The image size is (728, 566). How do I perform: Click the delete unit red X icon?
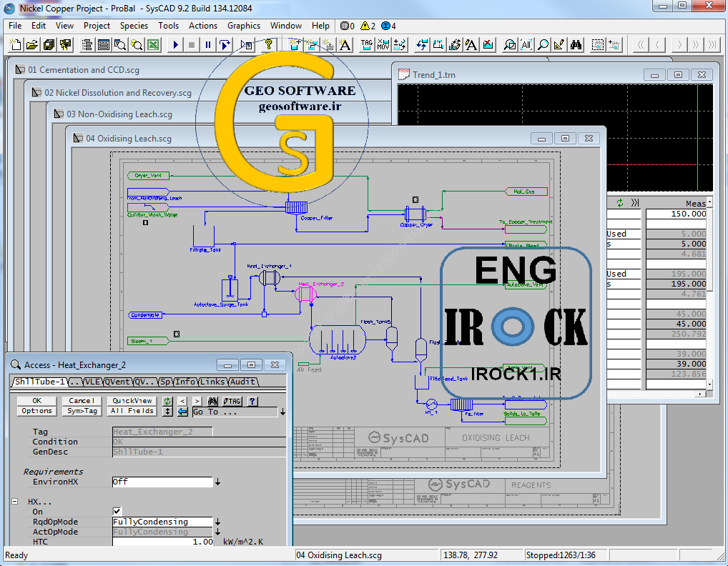click(488, 45)
